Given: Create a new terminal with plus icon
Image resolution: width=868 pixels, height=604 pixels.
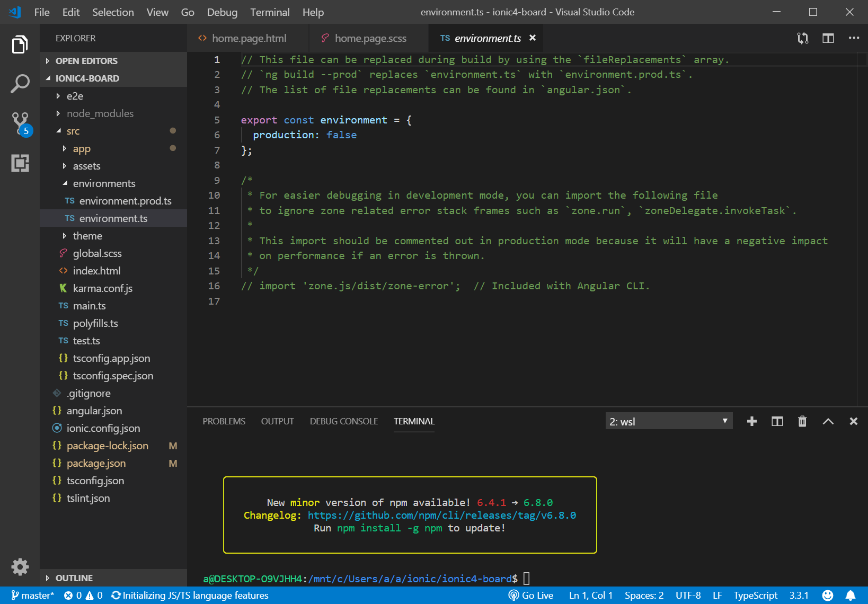Looking at the screenshot, I should [x=751, y=421].
